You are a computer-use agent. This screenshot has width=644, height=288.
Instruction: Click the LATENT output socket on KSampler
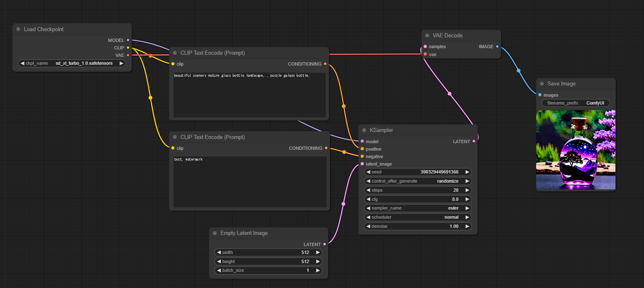coord(474,142)
